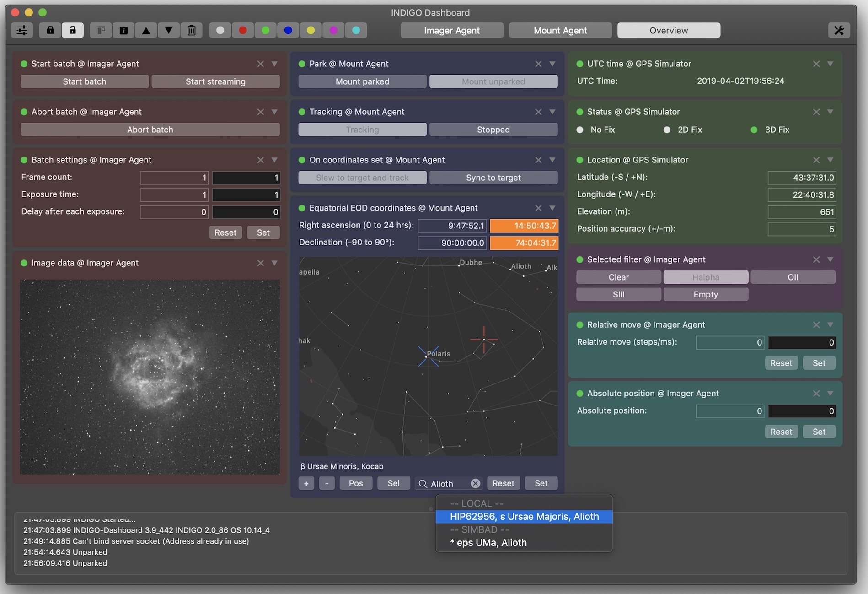
Task: Click the info icon in the toolbar
Action: coord(123,30)
